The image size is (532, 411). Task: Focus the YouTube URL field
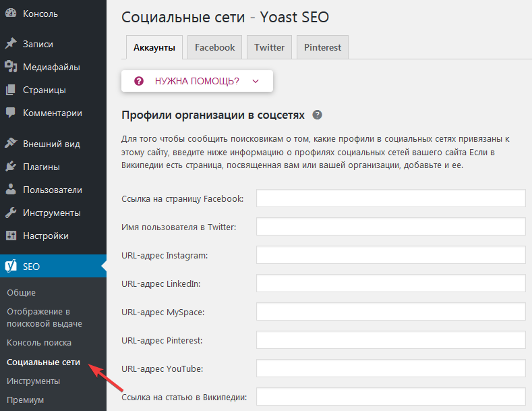[391, 368]
